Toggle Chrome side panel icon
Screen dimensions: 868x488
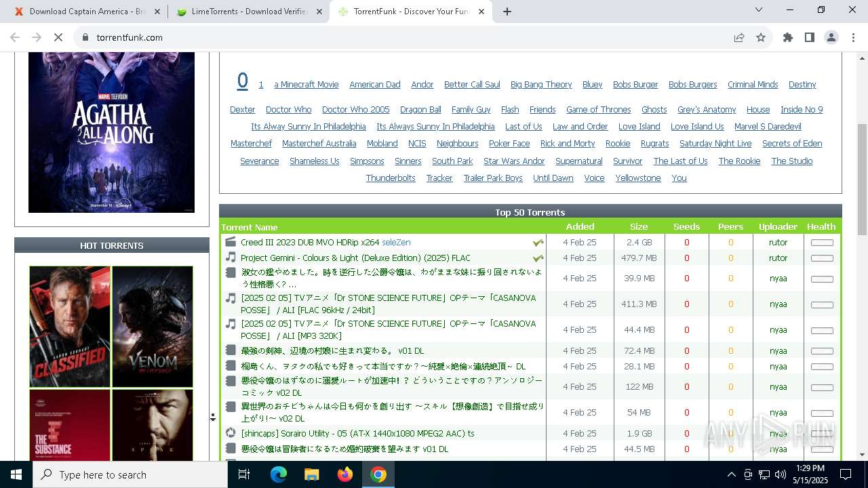(810, 37)
